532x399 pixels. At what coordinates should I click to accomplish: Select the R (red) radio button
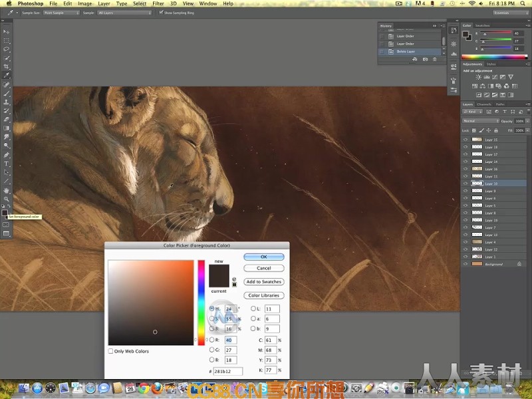pos(211,340)
